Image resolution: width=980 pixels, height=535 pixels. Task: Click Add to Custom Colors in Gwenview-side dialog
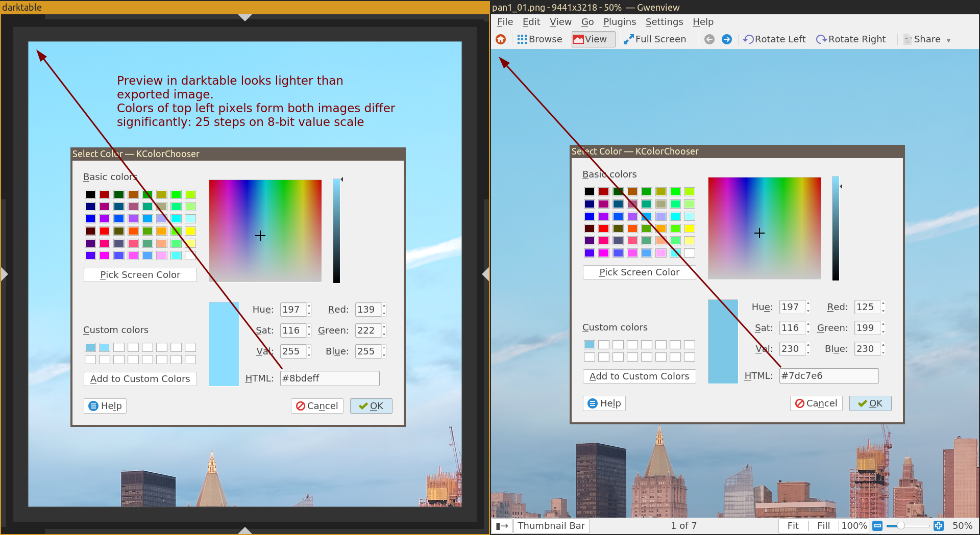coord(639,376)
